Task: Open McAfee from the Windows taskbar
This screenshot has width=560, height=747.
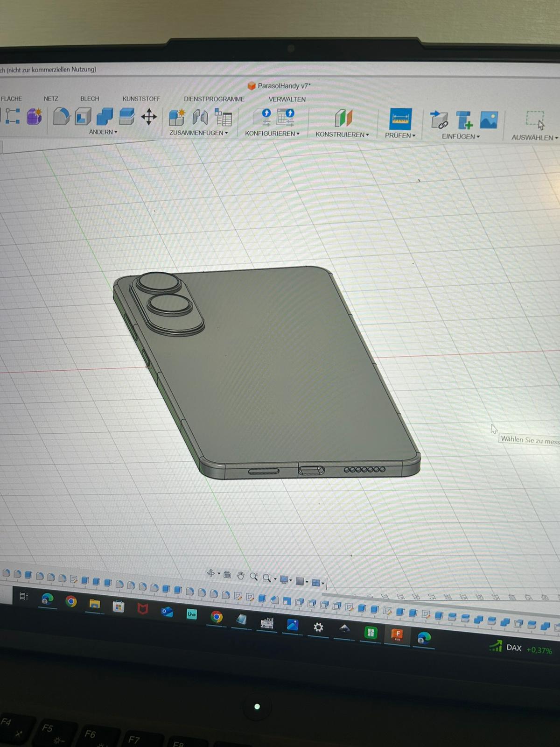Action: click(x=142, y=609)
